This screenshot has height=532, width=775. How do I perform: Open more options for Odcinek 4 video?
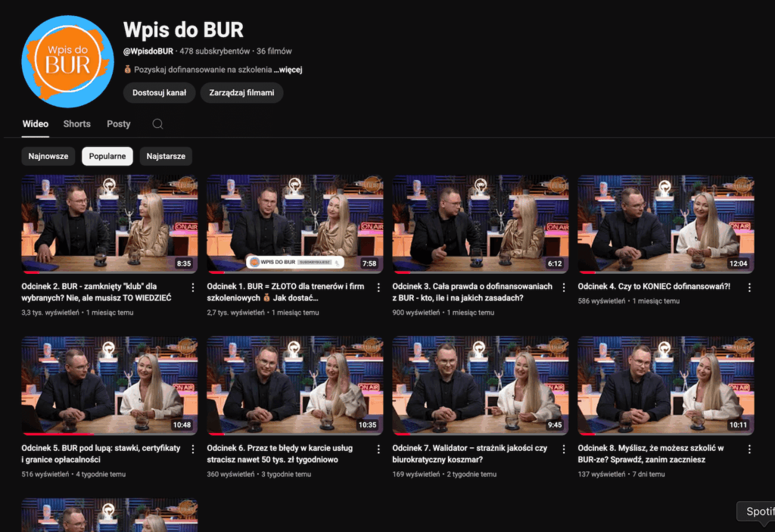click(x=749, y=288)
